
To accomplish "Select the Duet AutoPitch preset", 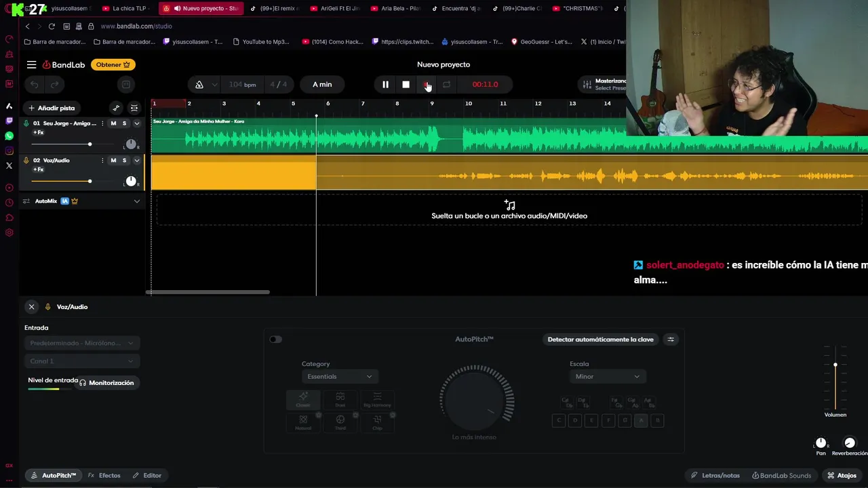I will point(340,400).
